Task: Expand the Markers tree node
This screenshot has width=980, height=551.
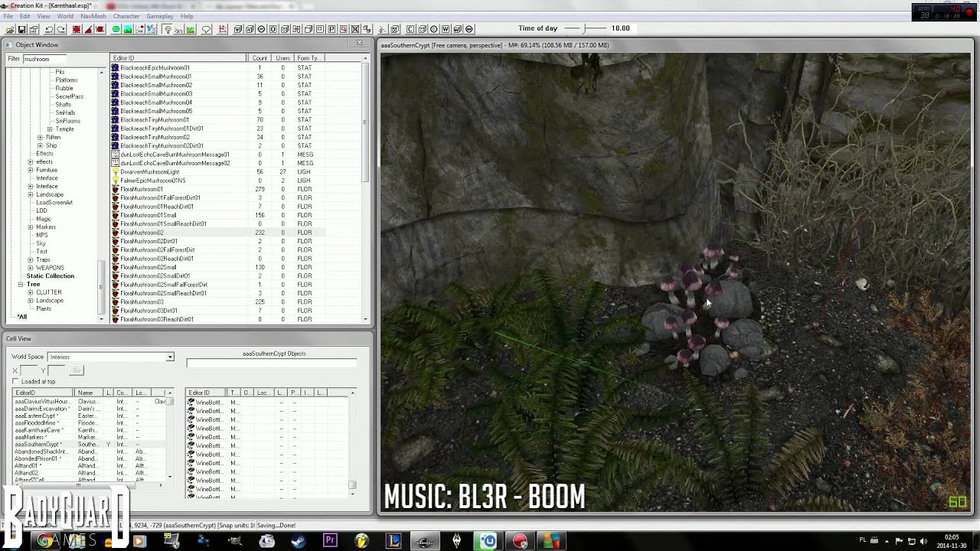Action: tap(31, 227)
